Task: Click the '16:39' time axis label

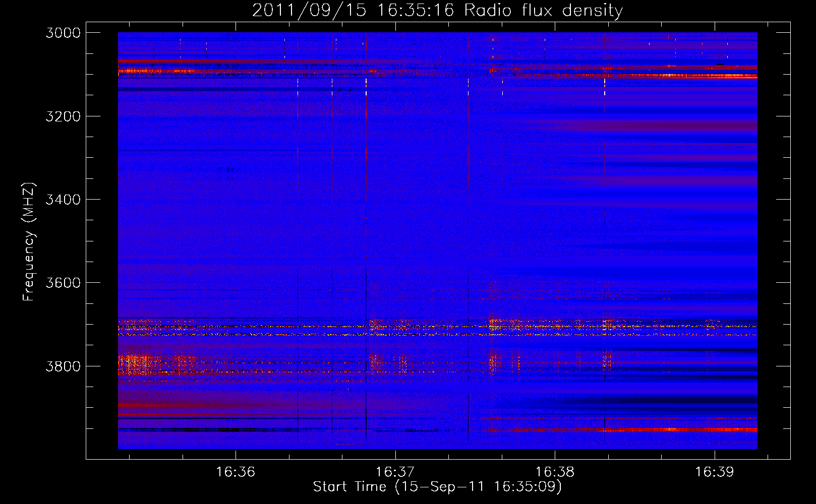Action: tap(715, 472)
